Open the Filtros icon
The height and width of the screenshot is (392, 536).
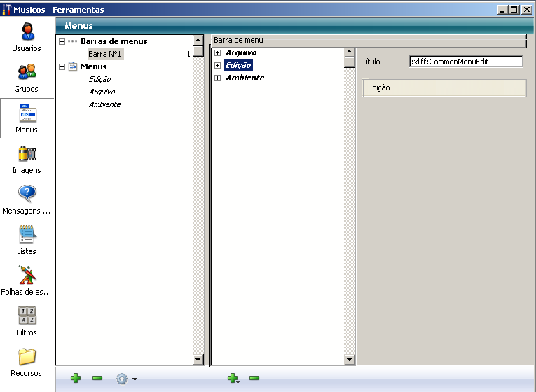[x=27, y=315]
